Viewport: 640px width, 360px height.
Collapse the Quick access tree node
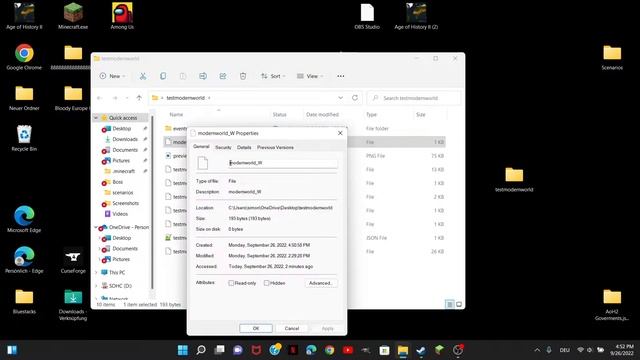96,118
